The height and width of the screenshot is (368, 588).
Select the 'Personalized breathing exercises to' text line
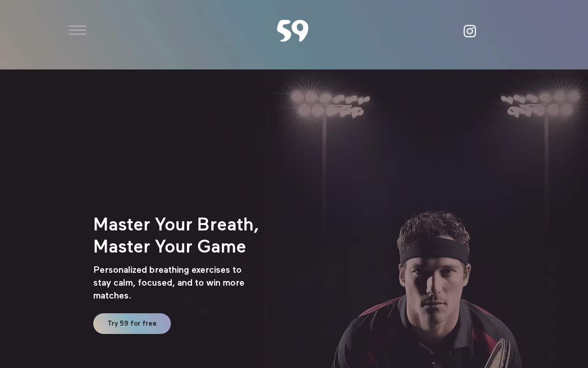click(167, 270)
